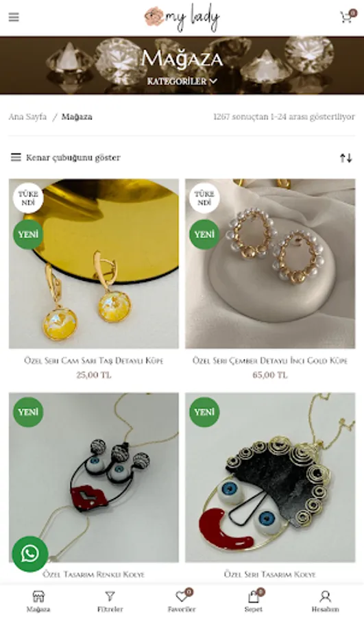Open the hamburger menu icon

[14, 17]
